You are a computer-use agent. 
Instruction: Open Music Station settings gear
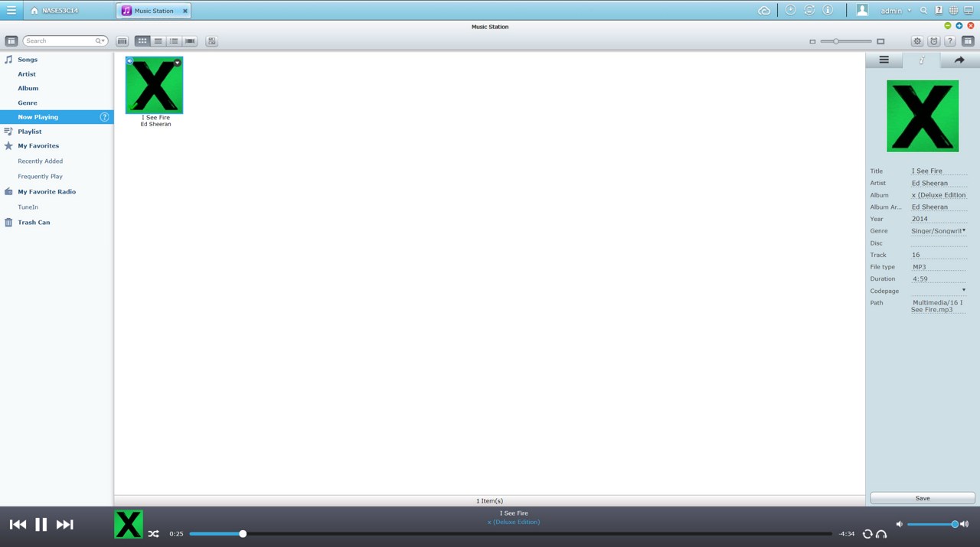917,41
